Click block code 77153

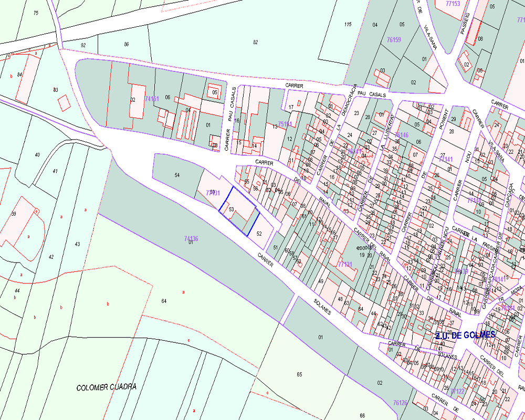pos(452,4)
